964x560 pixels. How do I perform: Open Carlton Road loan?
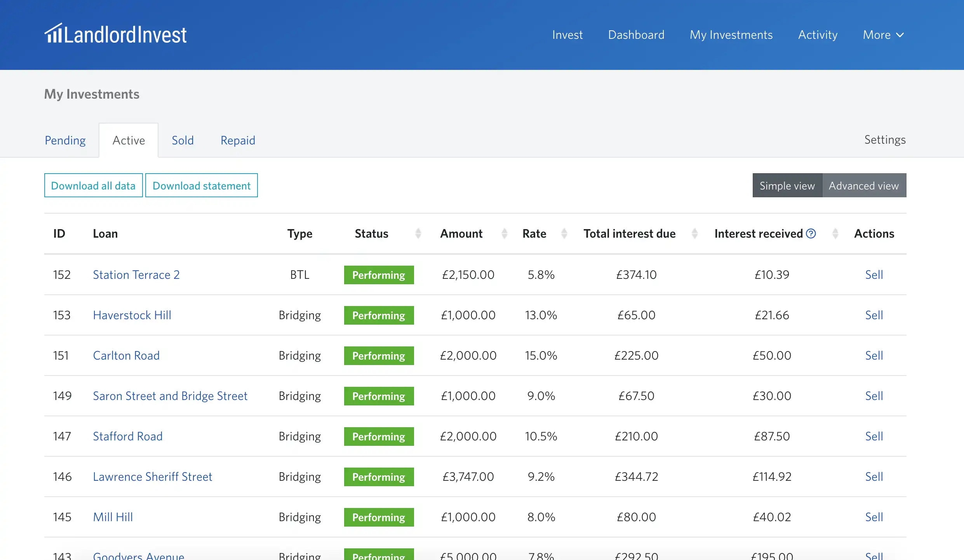[126, 355]
